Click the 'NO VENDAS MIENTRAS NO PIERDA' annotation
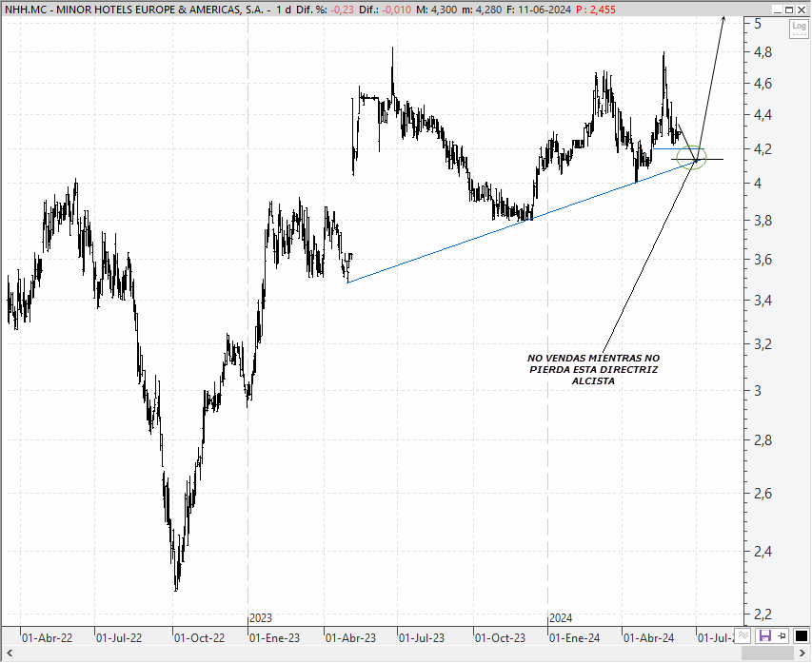Screen dimensions: 812x663 (x=593, y=369)
